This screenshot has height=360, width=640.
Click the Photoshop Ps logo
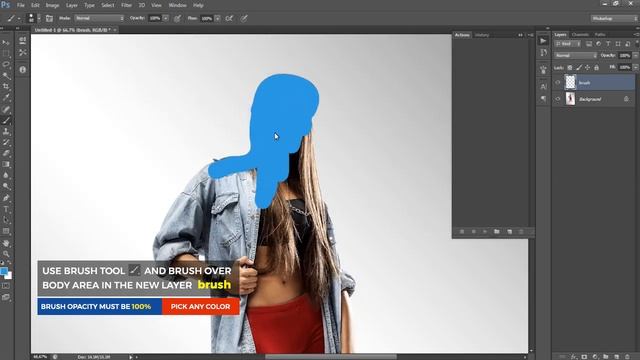[6, 5]
